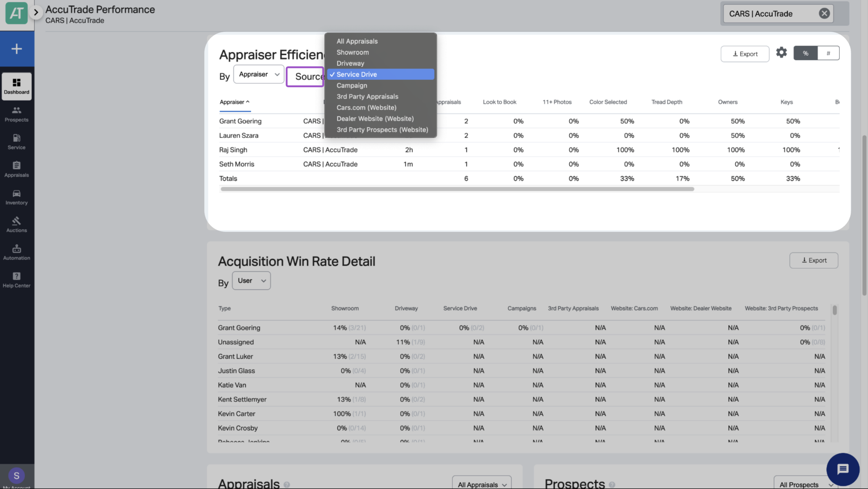Open My Account avatar
Viewport: 868px width, 489px height.
tap(17, 476)
